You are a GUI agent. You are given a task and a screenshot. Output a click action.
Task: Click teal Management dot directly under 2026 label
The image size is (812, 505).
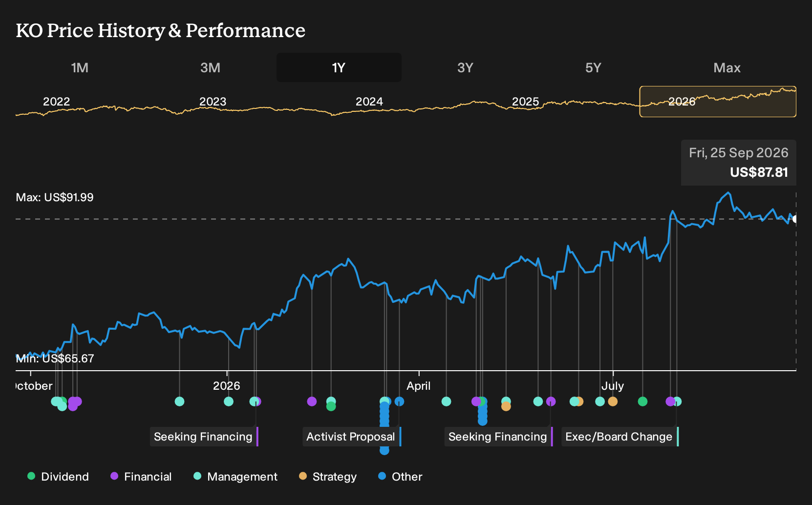229,401
